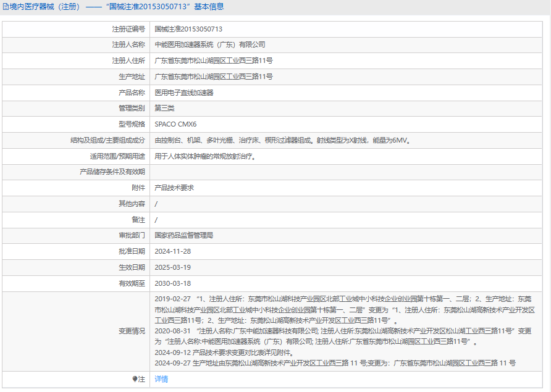The width and height of the screenshot is (551, 392).
Task: Click the structure and composition description text
Action: click(x=282, y=140)
